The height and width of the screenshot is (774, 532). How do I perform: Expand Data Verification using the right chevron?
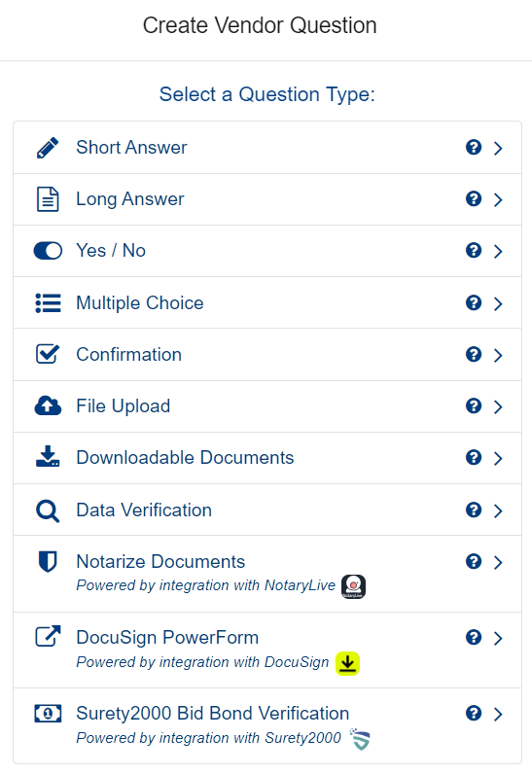tap(498, 510)
